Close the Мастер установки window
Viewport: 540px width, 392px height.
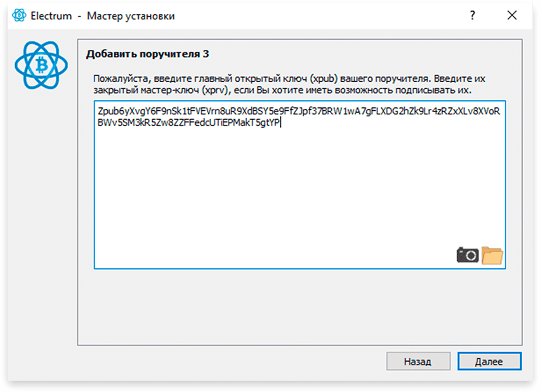pos(512,15)
